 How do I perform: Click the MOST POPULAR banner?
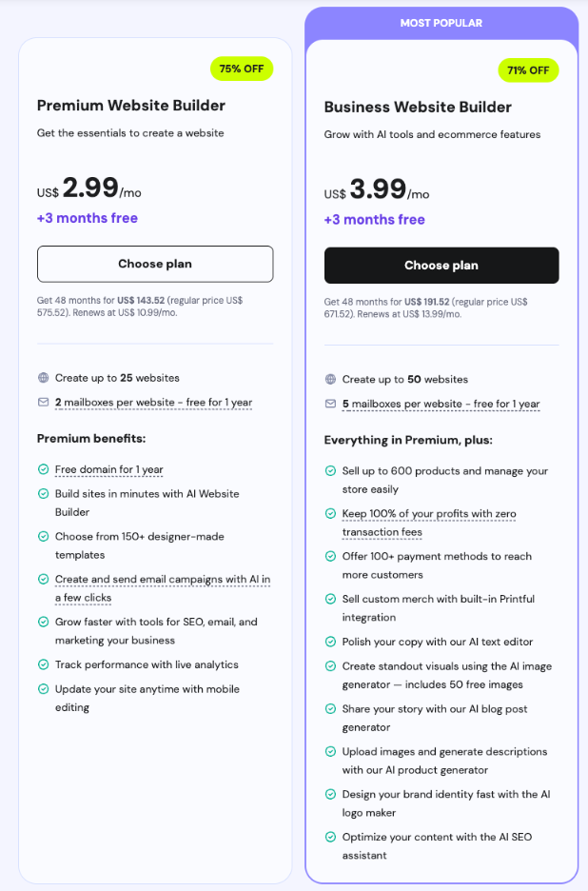441,23
